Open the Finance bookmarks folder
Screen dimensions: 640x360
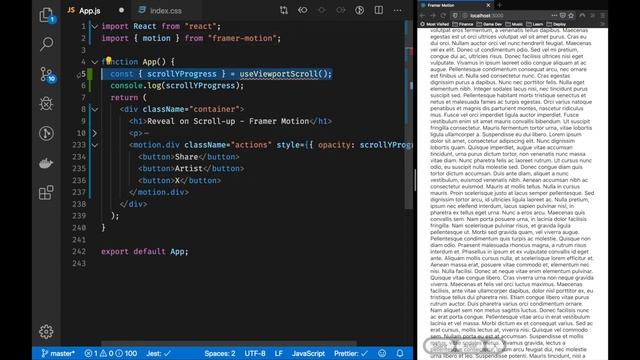click(x=463, y=24)
